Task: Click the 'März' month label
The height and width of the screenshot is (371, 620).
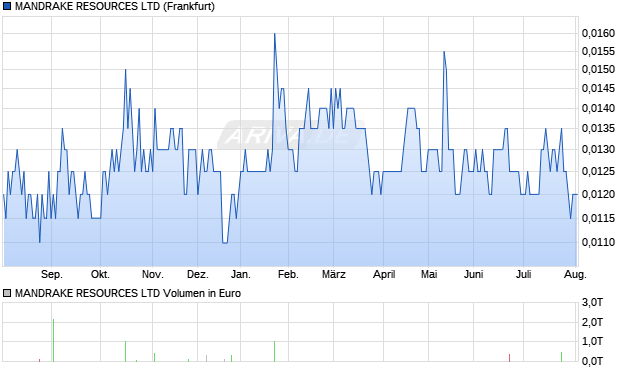Action: click(334, 274)
